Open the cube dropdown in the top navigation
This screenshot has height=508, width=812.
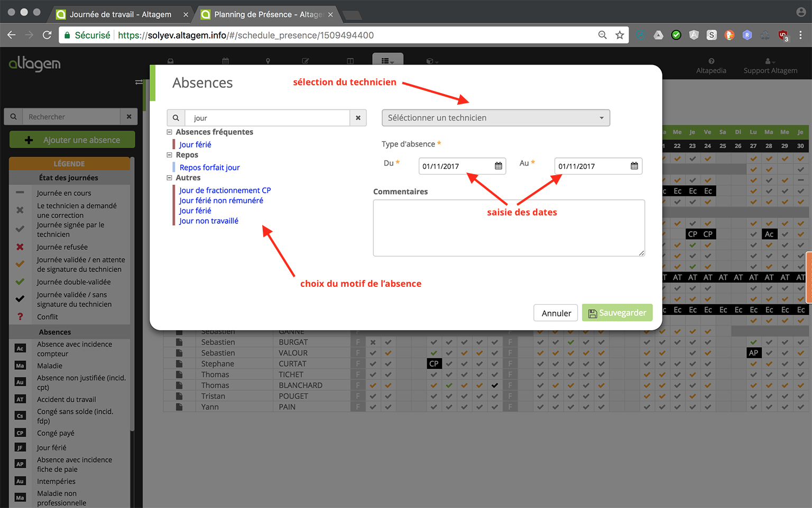pos(432,61)
